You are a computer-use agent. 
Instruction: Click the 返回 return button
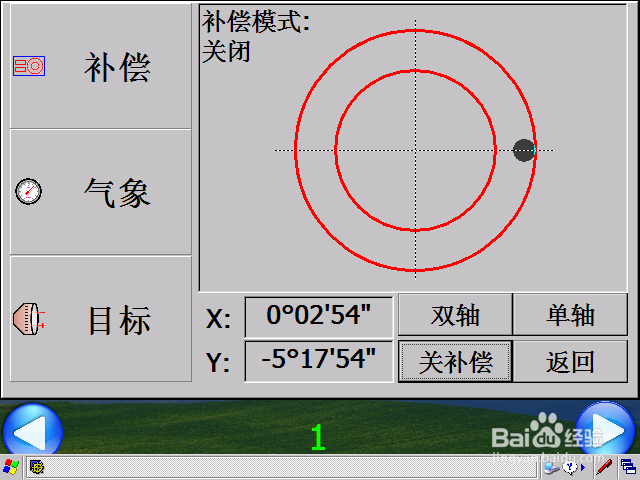[x=570, y=362]
